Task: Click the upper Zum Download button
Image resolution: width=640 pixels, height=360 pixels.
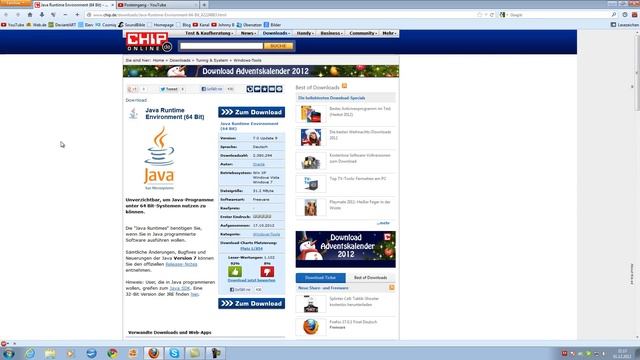Action: click(x=251, y=112)
